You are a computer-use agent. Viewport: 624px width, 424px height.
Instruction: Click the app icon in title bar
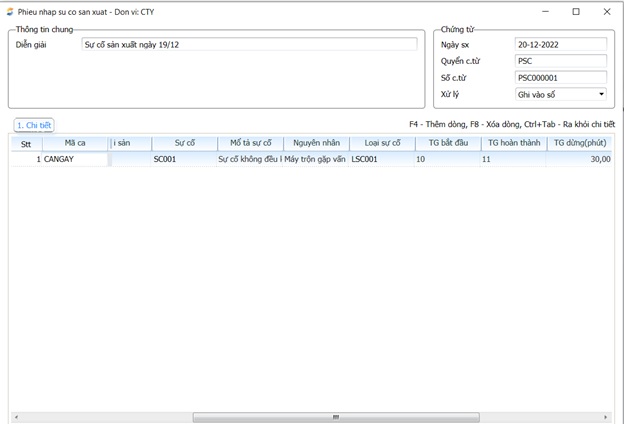pyautogui.click(x=10, y=12)
